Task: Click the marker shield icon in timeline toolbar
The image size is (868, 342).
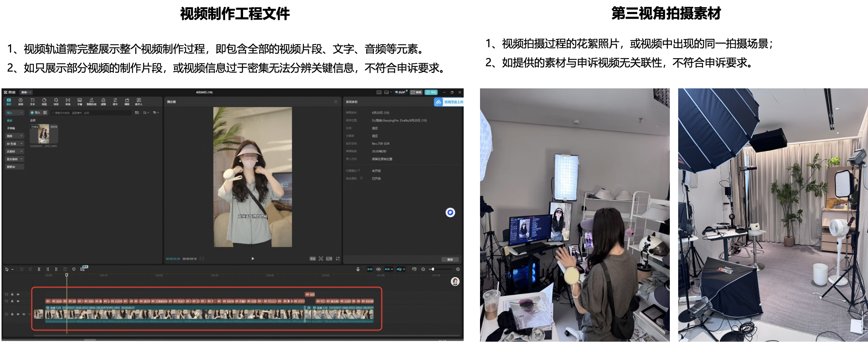Action: pyautogui.click(x=74, y=269)
